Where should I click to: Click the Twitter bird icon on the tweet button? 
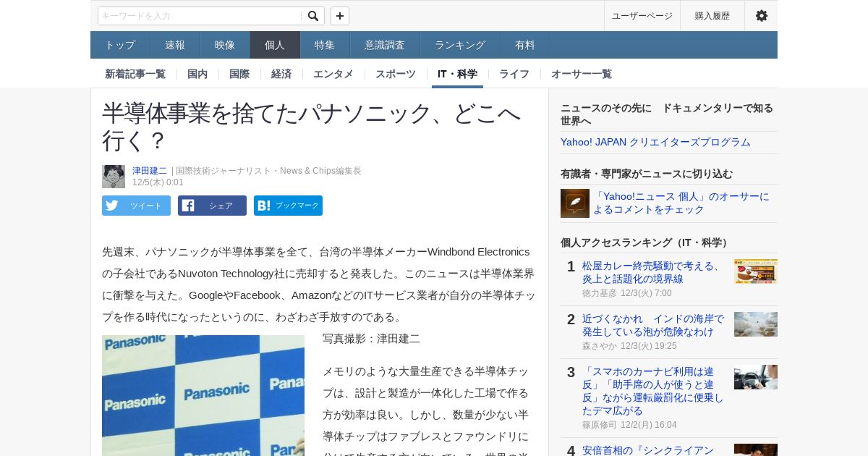click(x=112, y=206)
